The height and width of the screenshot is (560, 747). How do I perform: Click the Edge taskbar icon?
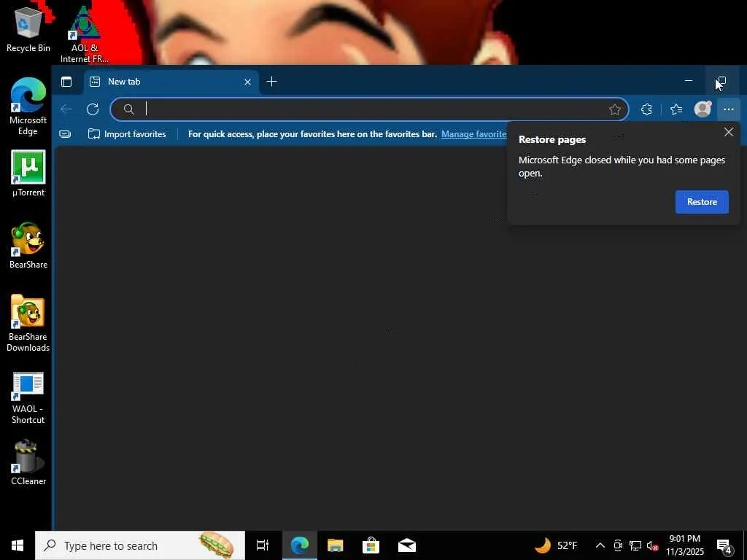click(300, 545)
